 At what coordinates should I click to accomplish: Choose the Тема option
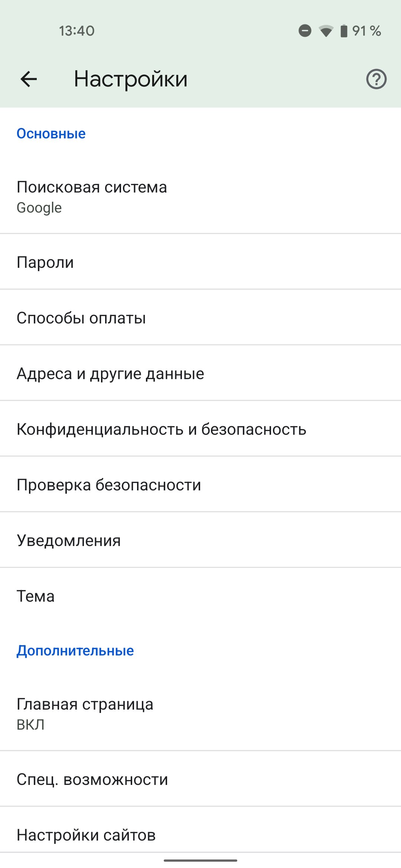click(200, 596)
